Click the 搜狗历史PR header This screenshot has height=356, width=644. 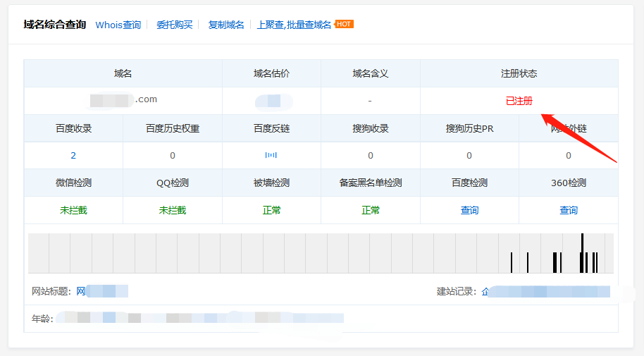(469, 129)
